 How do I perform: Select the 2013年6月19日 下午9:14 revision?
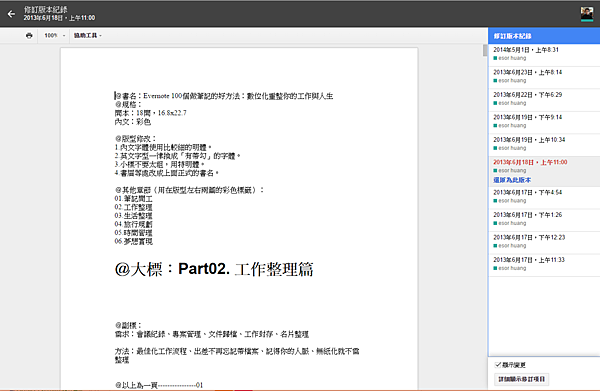(x=544, y=123)
